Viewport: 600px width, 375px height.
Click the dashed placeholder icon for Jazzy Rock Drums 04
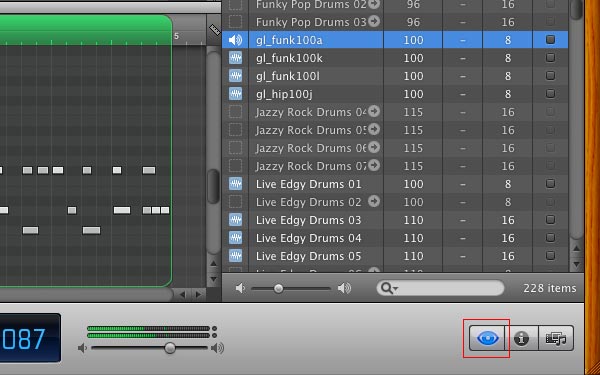(x=235, y=112)
